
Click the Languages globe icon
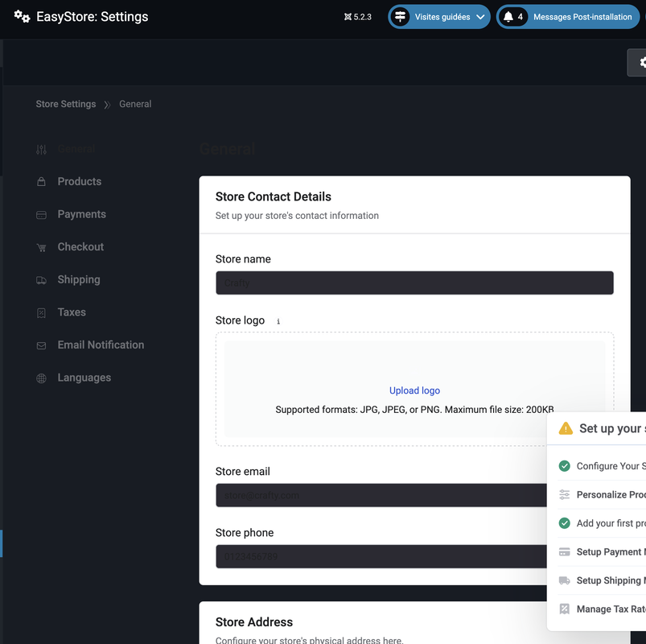click(41, 378)
